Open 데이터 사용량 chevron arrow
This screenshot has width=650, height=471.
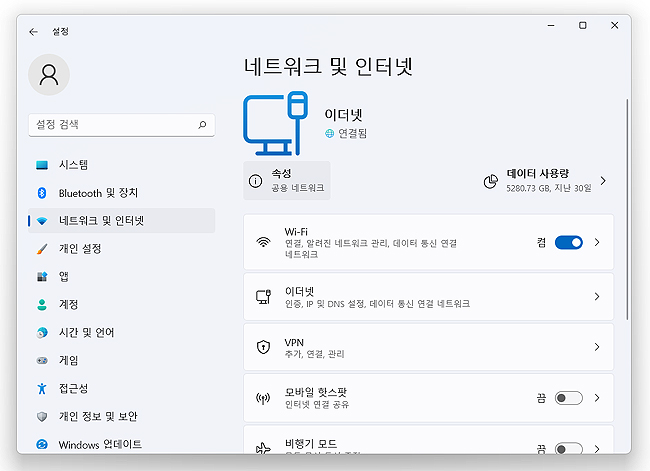pyautogui.click(x=603, y=181)
